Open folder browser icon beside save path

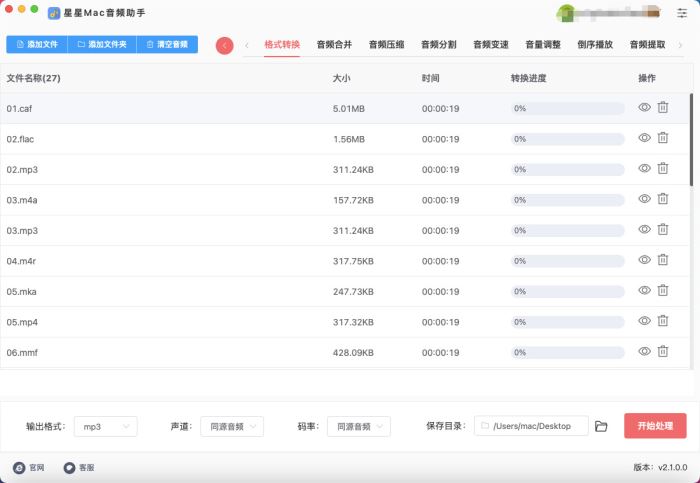[601, 426]
